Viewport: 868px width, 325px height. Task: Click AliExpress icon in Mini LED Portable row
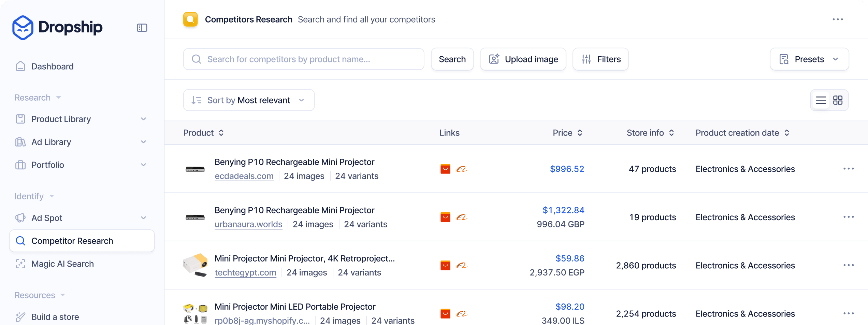point(445,313)
